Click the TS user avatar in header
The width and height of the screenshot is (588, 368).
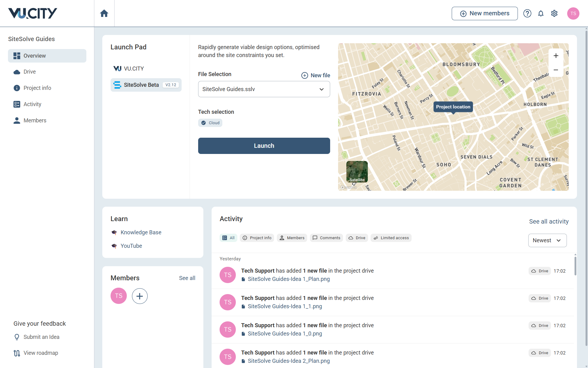pyautogui.click(x=573, y=13)
